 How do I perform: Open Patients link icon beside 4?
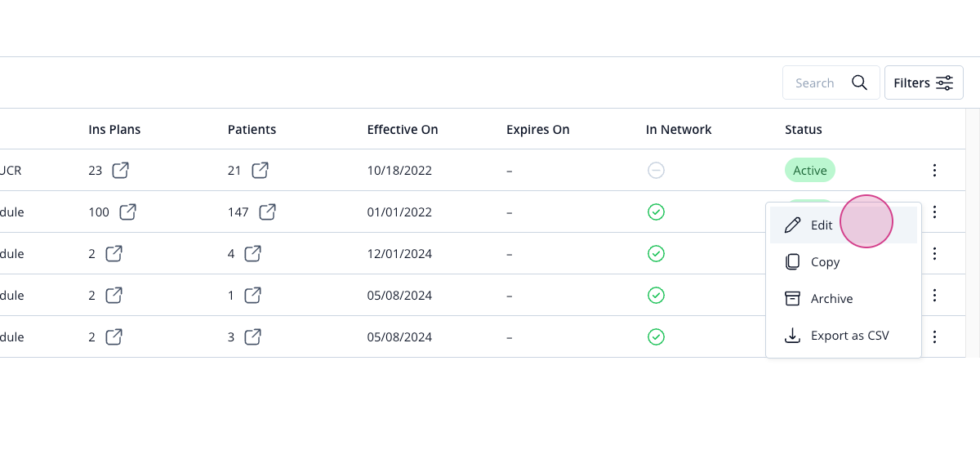click(x=253, y=254)
